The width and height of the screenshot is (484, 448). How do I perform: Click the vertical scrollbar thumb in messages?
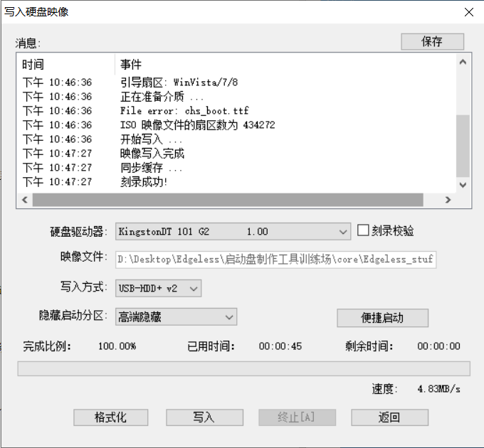tap(463, 146)
